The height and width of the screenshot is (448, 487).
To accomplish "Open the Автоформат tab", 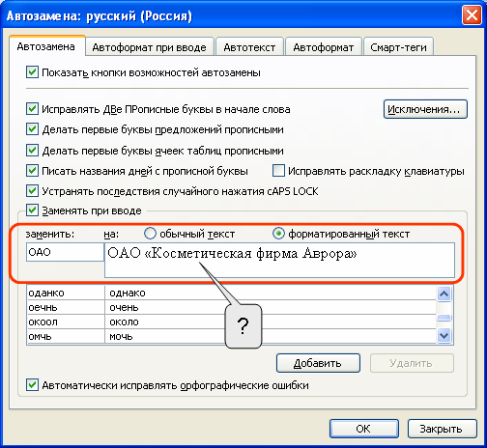I will click(324, 47).
